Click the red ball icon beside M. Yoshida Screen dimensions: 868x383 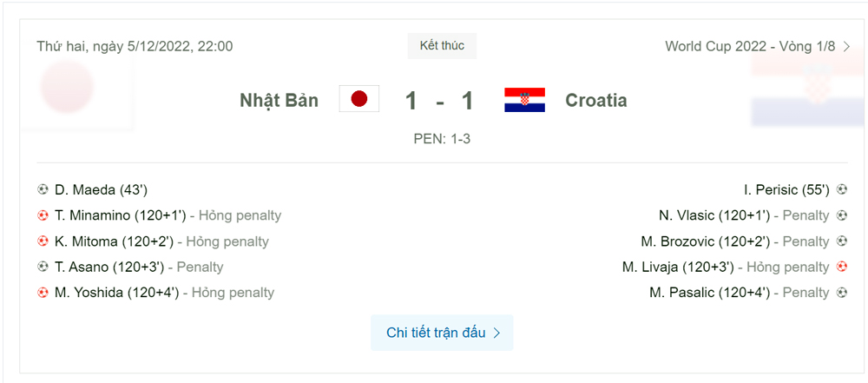[x=43, y=292]
